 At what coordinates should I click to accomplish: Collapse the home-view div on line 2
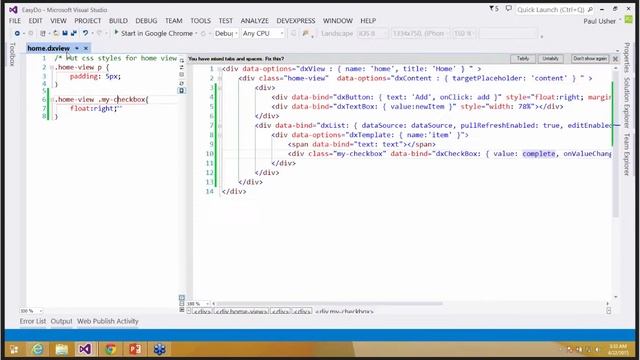click(220, 78)
